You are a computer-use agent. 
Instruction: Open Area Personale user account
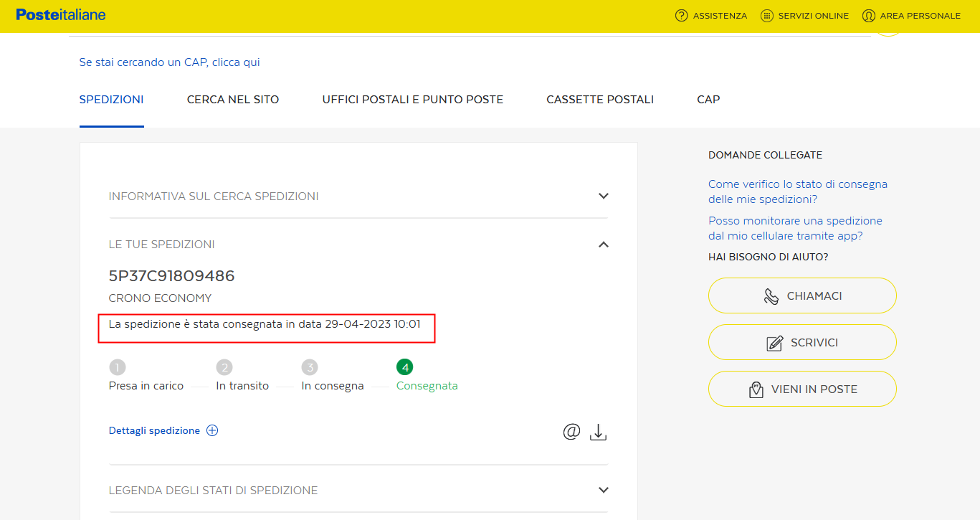click(x=869, y=16)
